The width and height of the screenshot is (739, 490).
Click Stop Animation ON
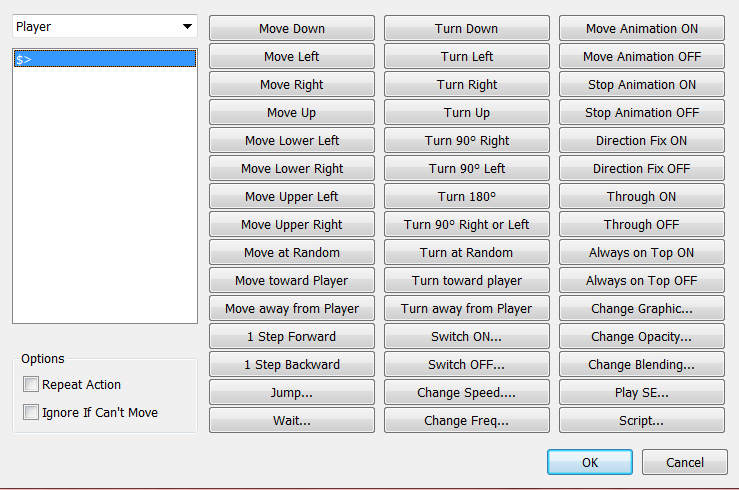pos(641,84)
